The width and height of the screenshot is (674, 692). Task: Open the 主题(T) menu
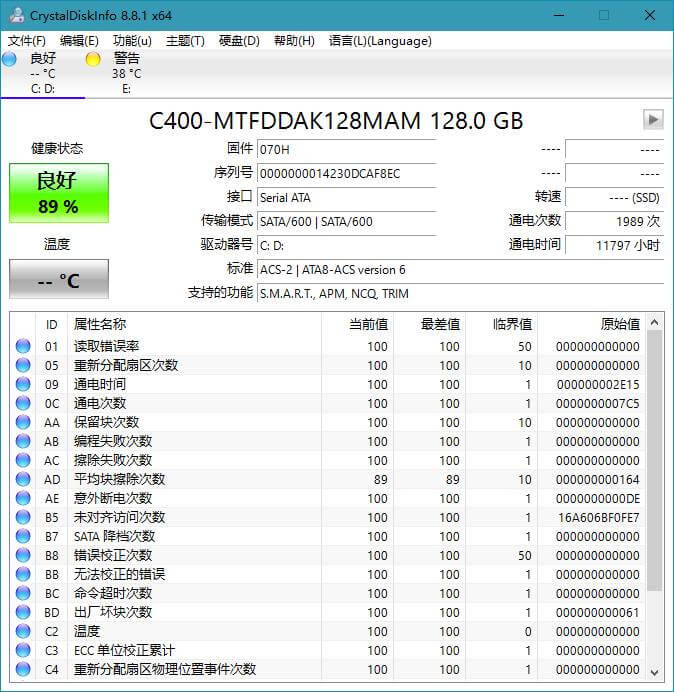click(x=185, y=41)
